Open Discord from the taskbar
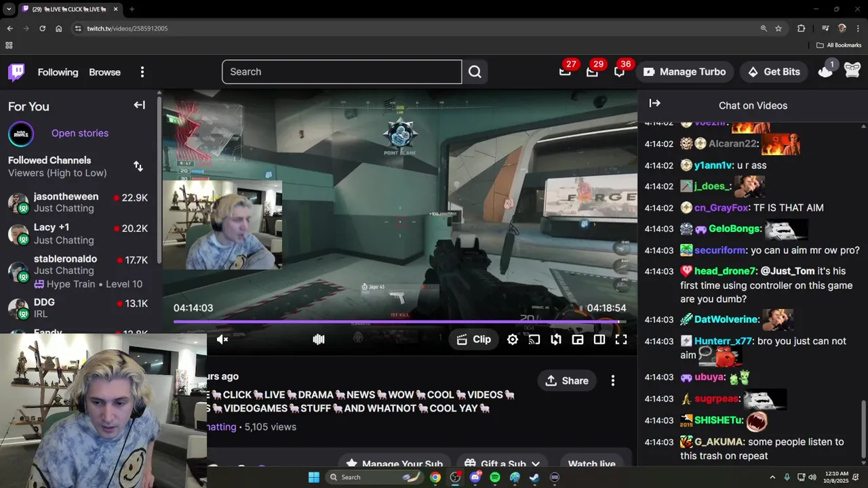Viewport: 868px width, 488px height. (475, 477)
